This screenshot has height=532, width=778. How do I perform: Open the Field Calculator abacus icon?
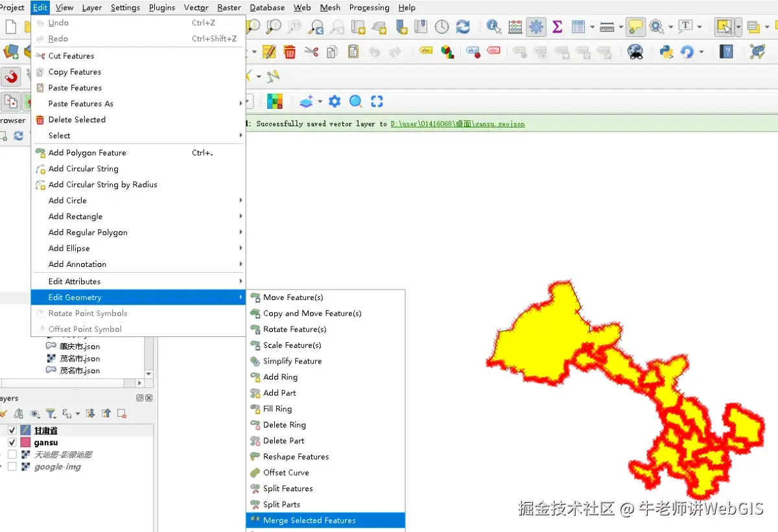click(x=515, y=27)
